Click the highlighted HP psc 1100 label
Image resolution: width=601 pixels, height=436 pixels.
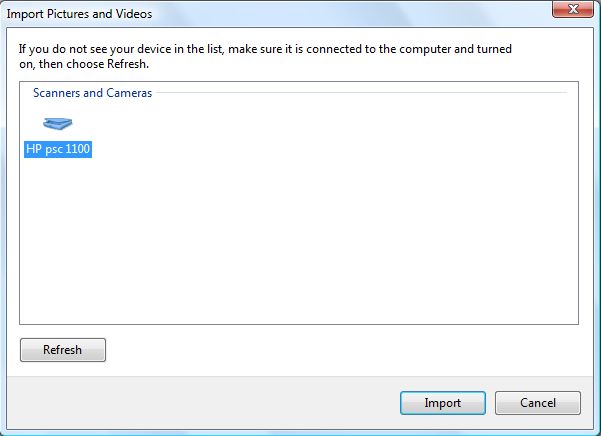(58, 149)
